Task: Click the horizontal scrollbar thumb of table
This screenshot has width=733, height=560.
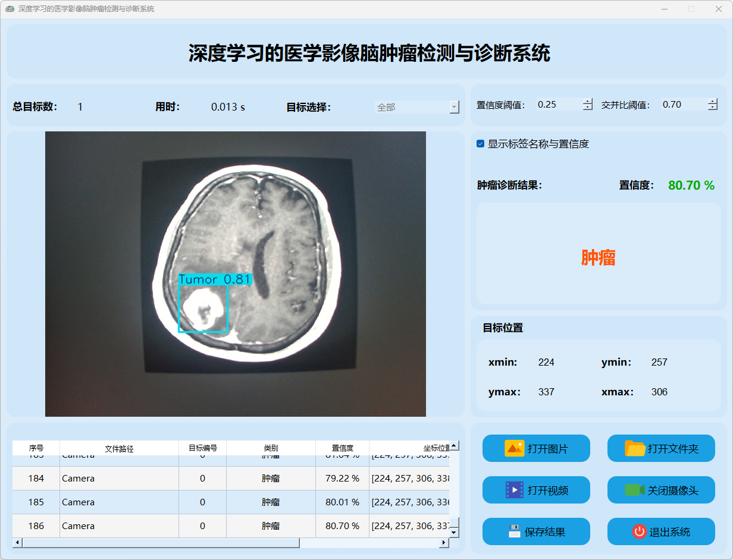Action: tap(161, 543)
